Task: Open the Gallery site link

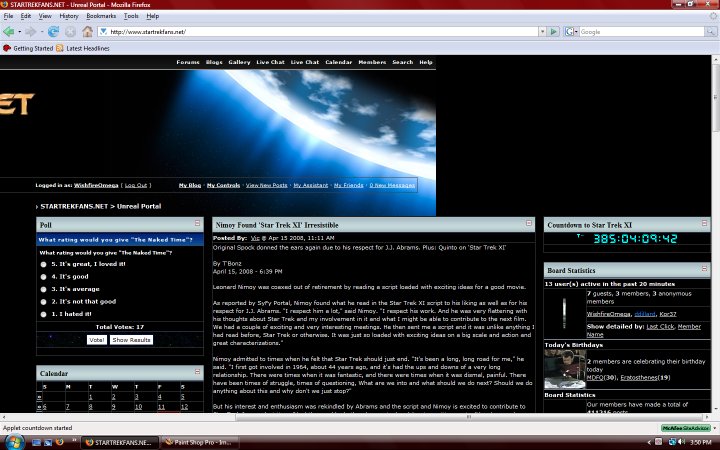Action: click(x=239, y=62)
